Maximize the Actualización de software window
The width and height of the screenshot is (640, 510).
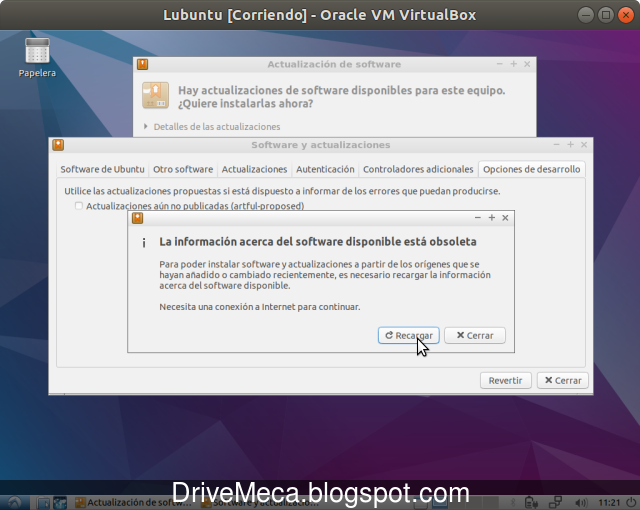[x=513, y=64]
